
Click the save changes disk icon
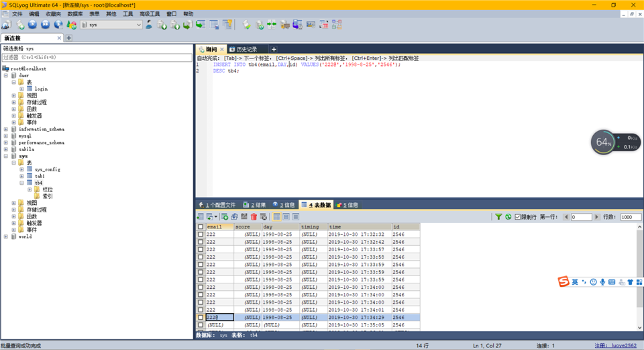[244, 217]
